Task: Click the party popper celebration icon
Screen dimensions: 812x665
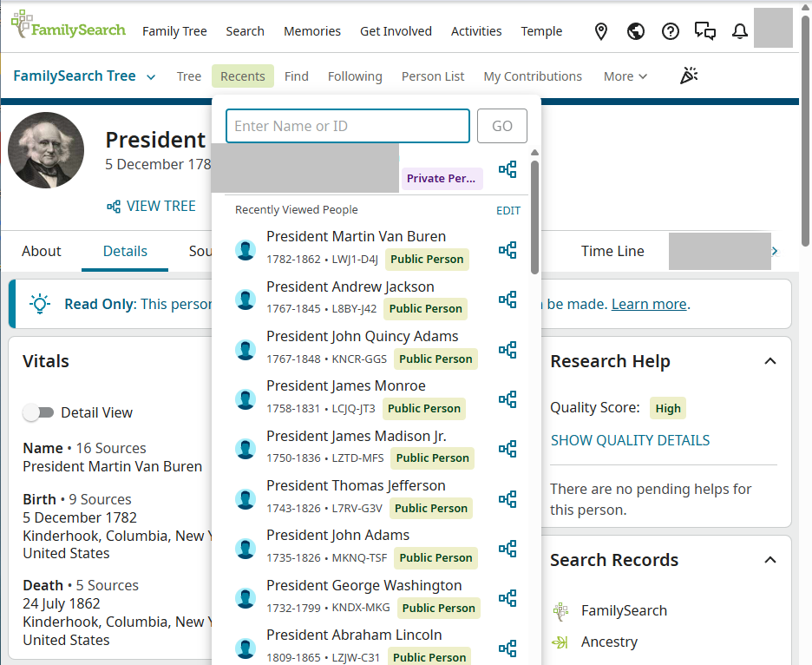Action: (x=689, y=76)
